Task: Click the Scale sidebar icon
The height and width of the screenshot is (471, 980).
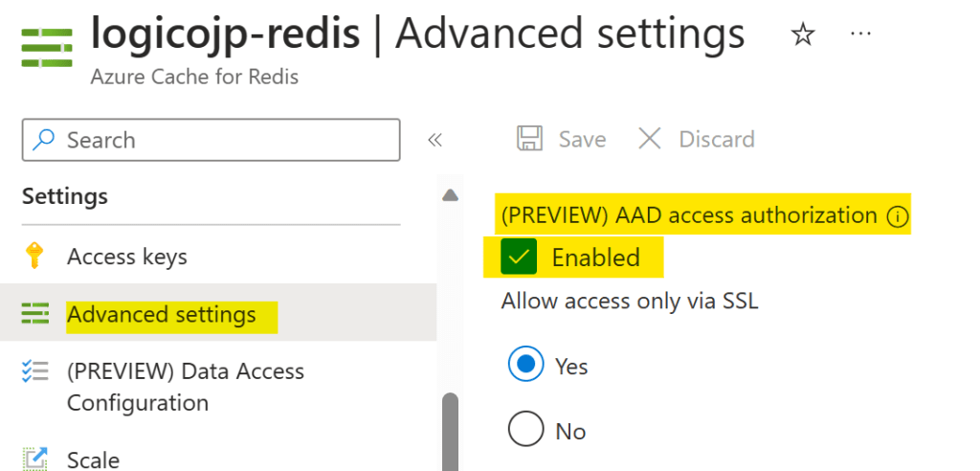Action: (34, 459)
